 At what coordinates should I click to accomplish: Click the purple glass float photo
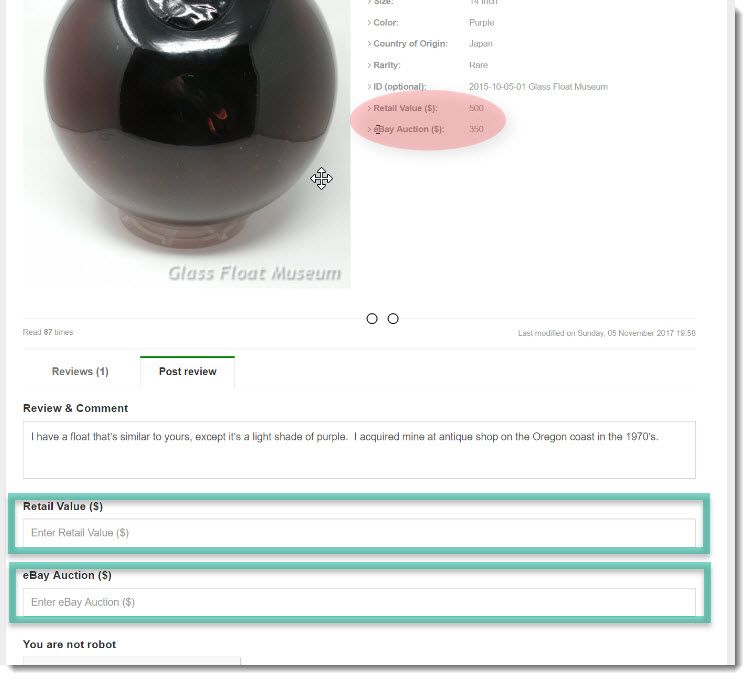[x=187, y=143]
